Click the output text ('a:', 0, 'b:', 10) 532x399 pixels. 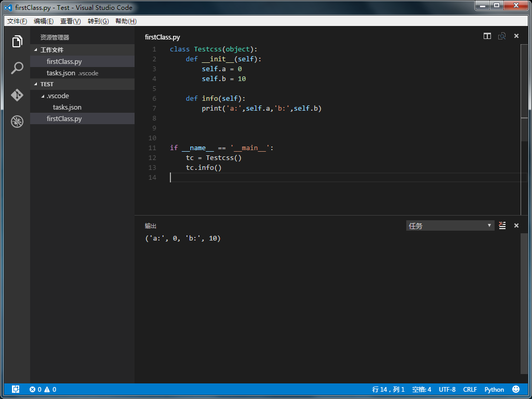point(183,238)
